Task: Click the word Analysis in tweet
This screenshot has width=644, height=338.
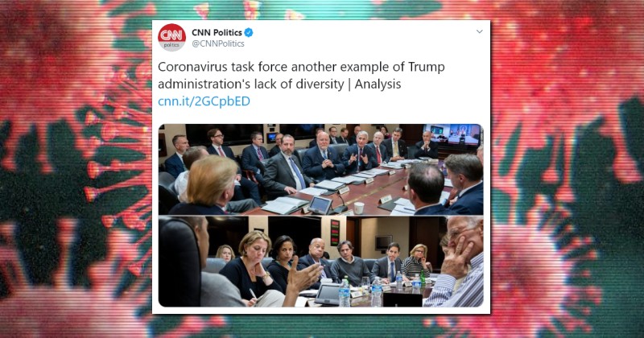Action: click(x=378, y=84)
